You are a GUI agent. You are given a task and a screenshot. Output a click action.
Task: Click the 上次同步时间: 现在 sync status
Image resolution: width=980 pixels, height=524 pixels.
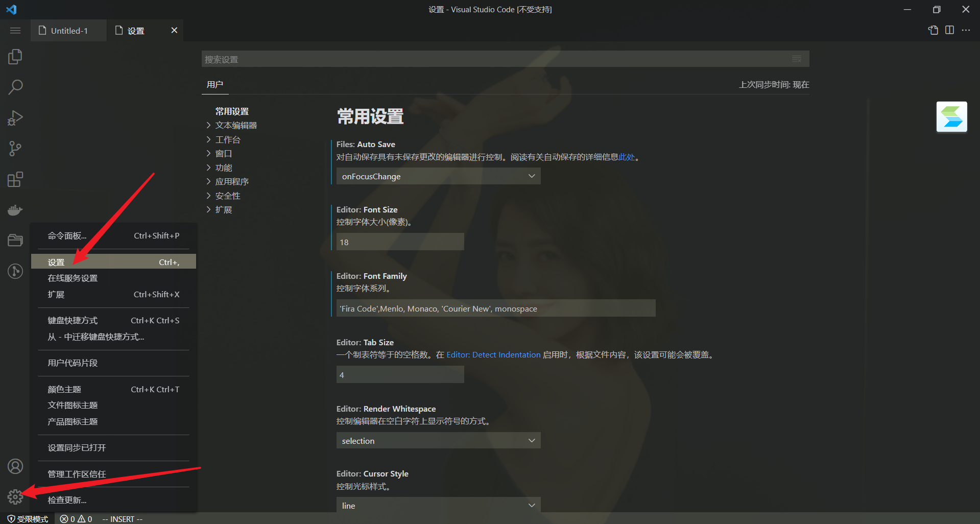774,85
